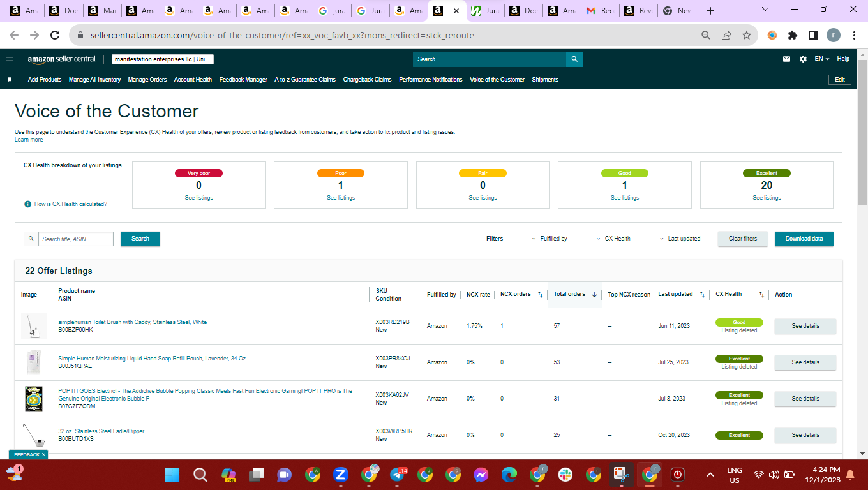Click the magnifier button in the Seller Central search bar
The image size is (868, 490).
pyautogui.click(x=574, y=59)
